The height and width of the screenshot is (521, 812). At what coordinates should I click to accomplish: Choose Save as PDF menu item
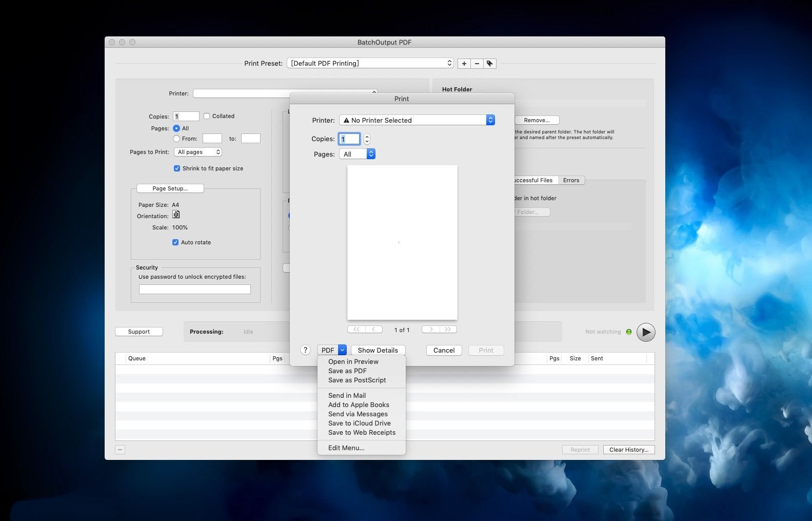[x=347, y=371]
